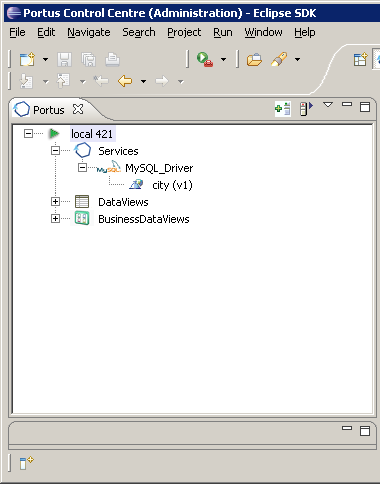Click the Search flashlight toolbar icon
This screenshot has height=484, width=380.
coord(279,59)
